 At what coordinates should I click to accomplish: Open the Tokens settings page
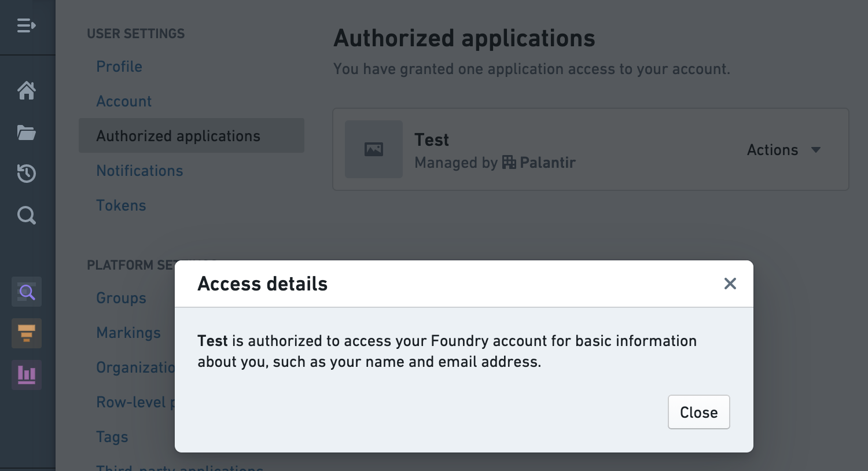coord(121,205)
